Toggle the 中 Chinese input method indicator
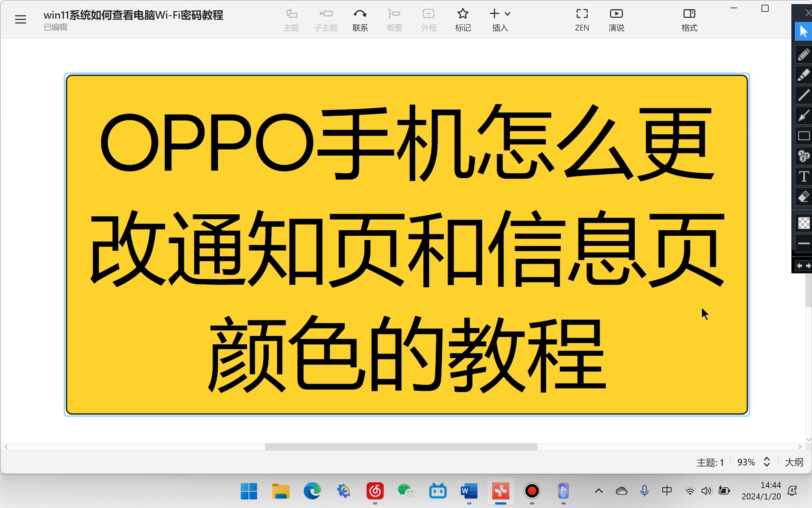This screenshot has height=508, width=812. (667, 491)
